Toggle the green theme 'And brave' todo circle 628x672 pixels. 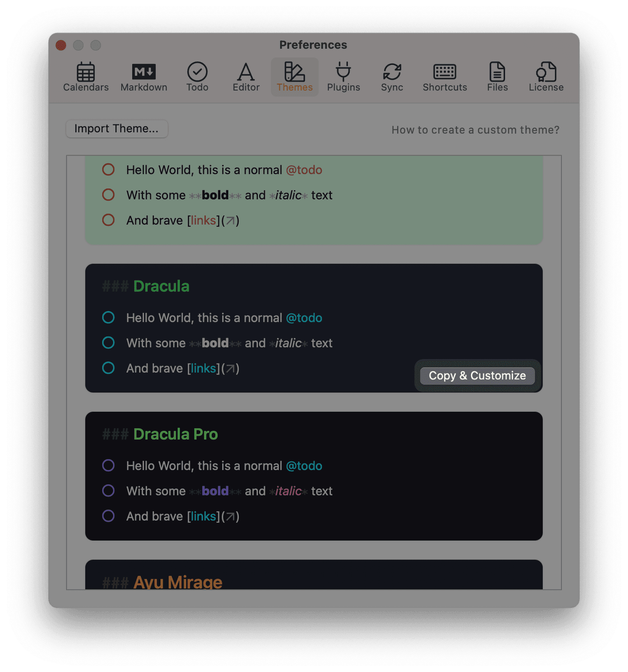[108, 220]
